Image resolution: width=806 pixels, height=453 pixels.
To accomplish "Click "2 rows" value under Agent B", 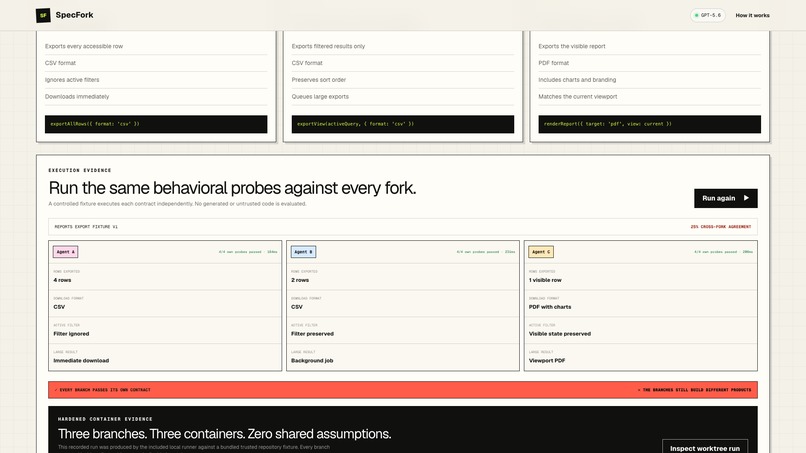I will 300,280.
